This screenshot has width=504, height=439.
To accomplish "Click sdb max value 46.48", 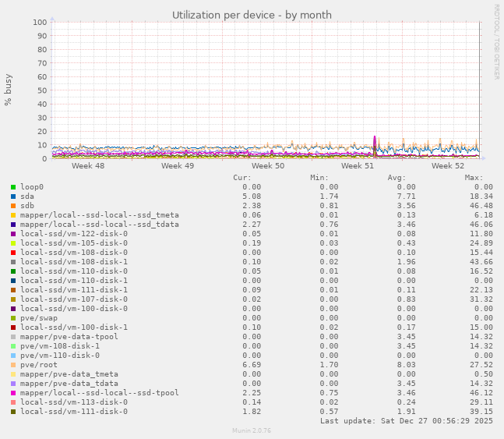I will (x=481, y=206).
